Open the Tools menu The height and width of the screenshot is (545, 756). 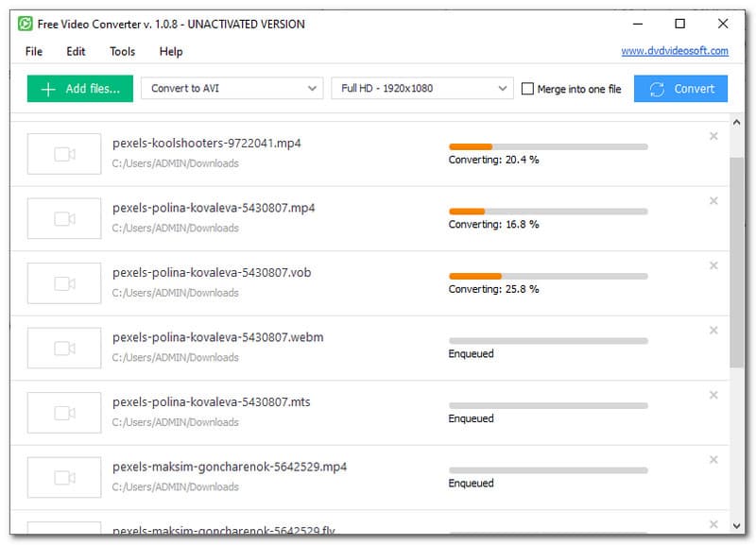(122, 52)
